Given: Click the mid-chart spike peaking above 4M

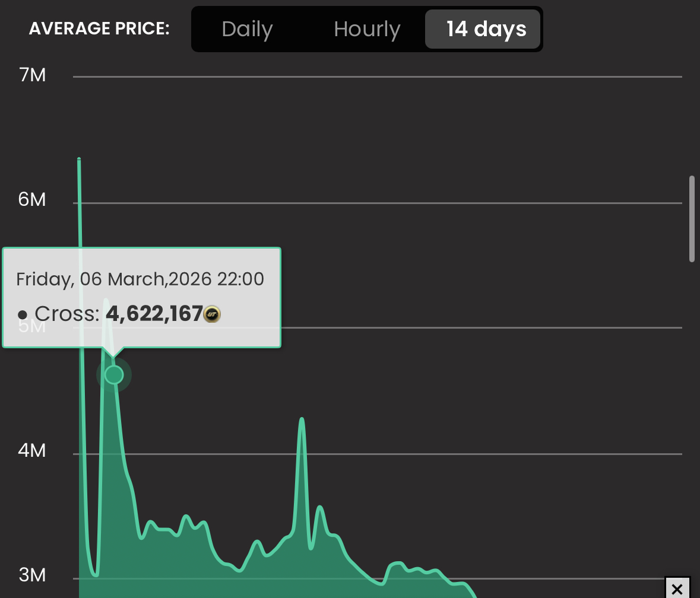Looking at the screenshot, I should (x=302, y=420).
